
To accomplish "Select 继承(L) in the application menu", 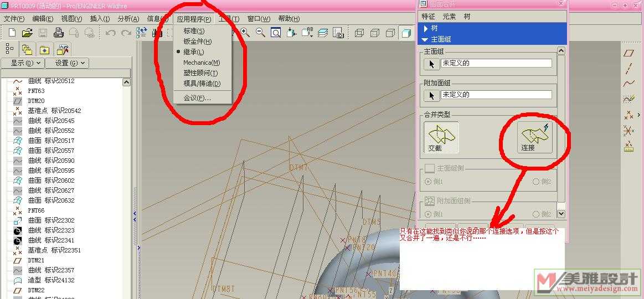I will [193, 52].
